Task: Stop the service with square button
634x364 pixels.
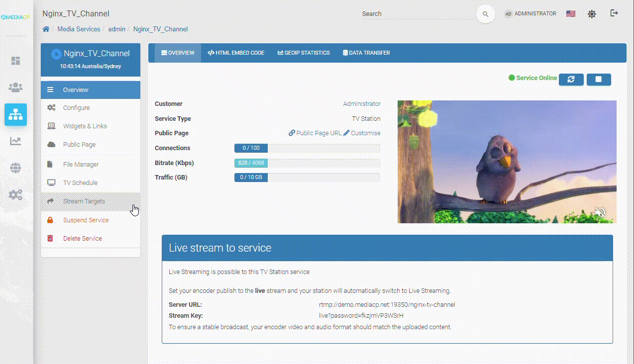Action: [x=599, y=79]
